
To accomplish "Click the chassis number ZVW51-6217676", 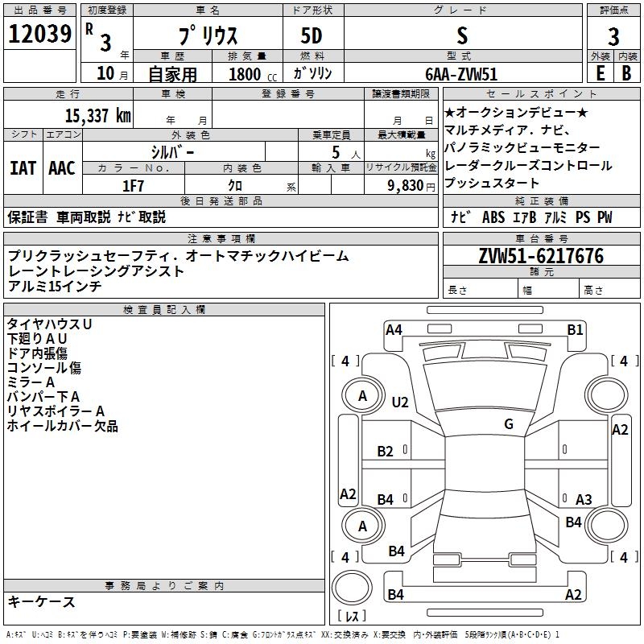I will point(541,256).
